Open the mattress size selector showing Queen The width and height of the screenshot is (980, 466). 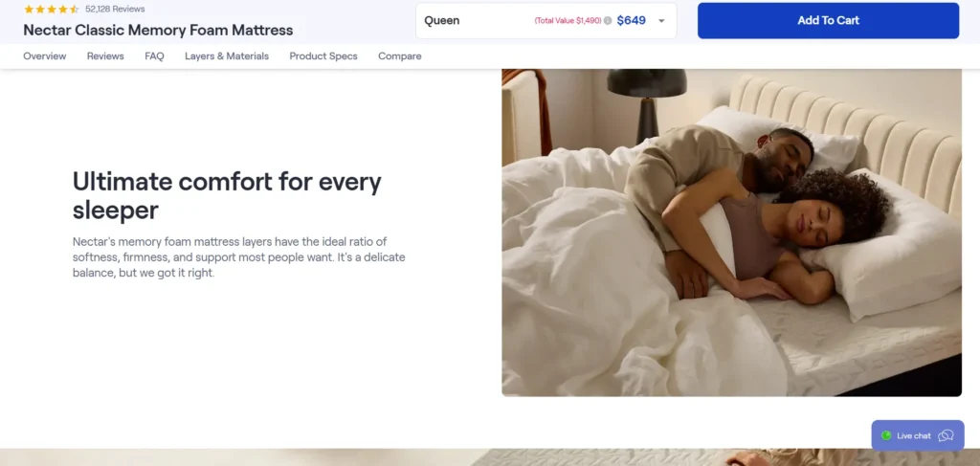546,21
